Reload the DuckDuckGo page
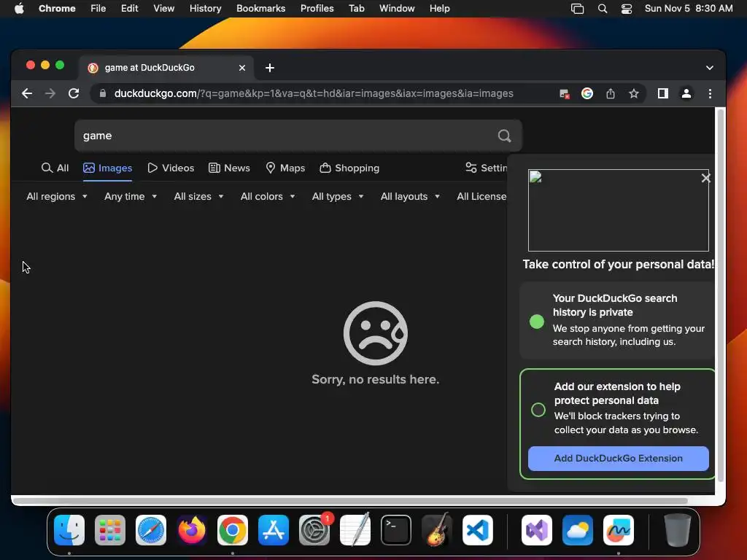This screenshot has height=560, width=747. tap(74, 93)
